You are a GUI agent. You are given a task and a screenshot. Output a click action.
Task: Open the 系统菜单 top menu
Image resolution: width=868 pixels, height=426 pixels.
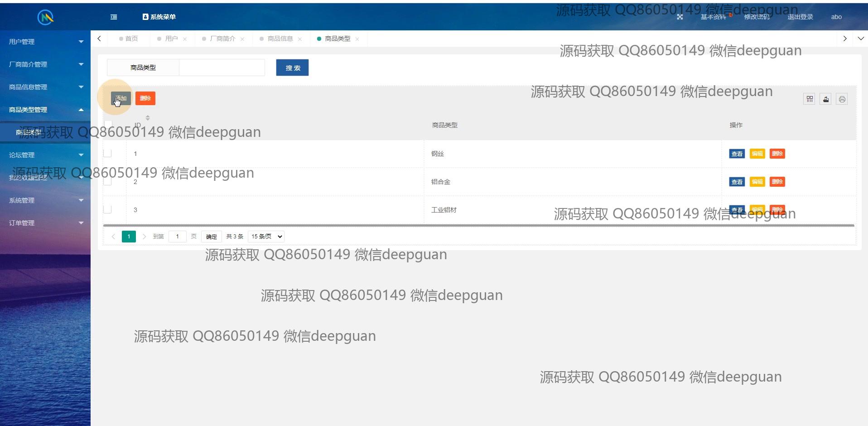(x=159, y=17)
